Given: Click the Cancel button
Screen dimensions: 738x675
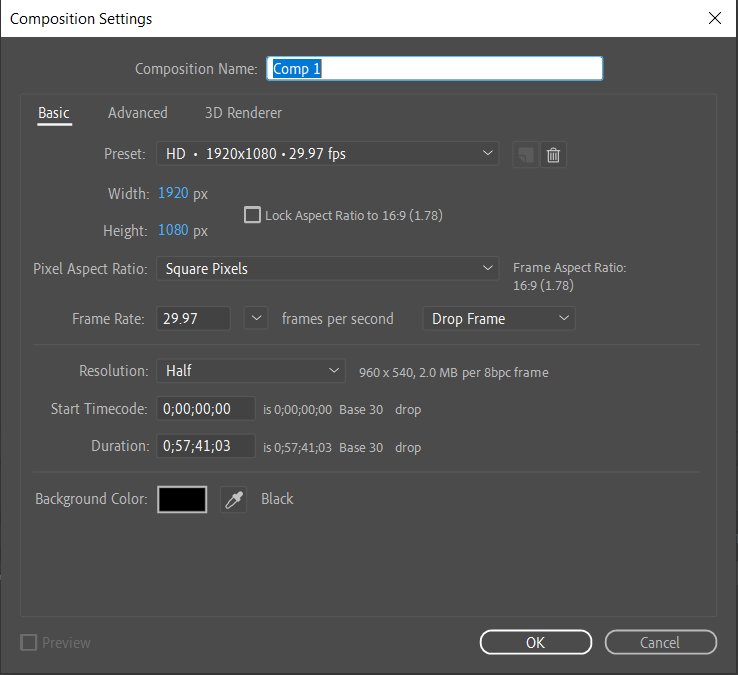Looking at the screenshot, I should pyautogui.click(x=660, y=643).
